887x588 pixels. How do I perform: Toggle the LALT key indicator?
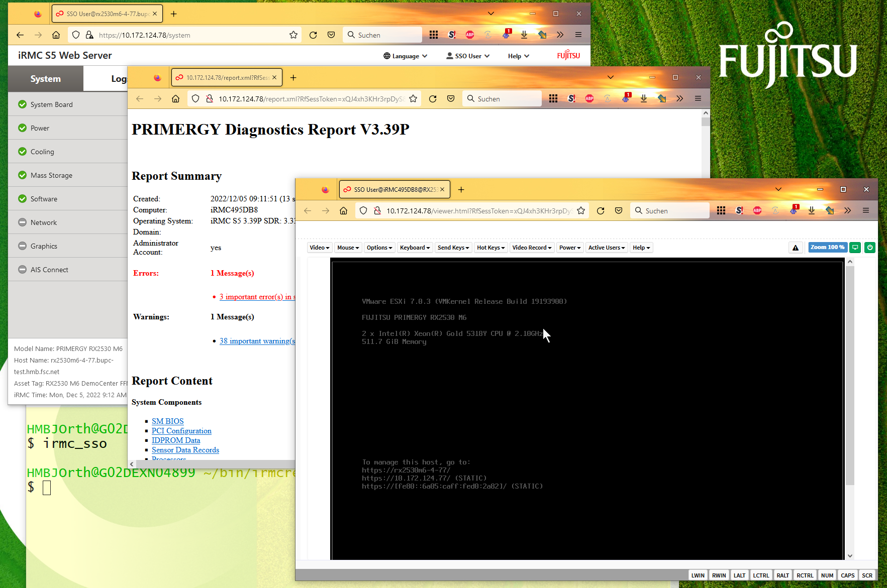(740, 575)
